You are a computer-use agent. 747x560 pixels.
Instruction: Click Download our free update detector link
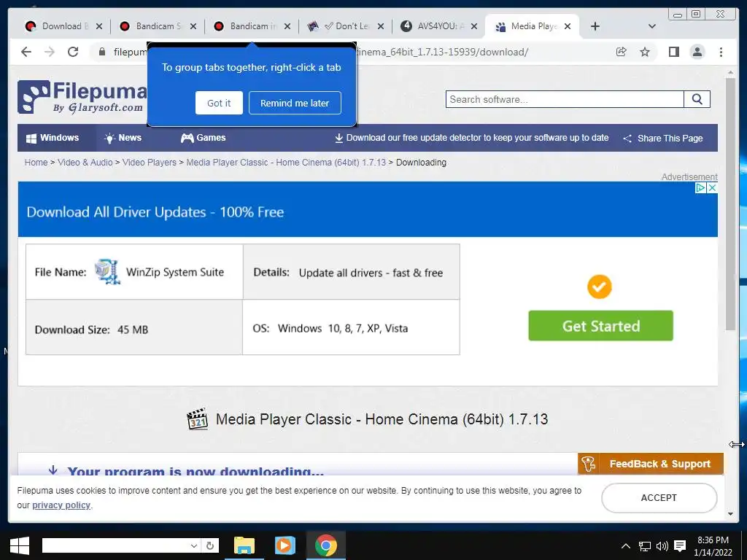[472, 138]
